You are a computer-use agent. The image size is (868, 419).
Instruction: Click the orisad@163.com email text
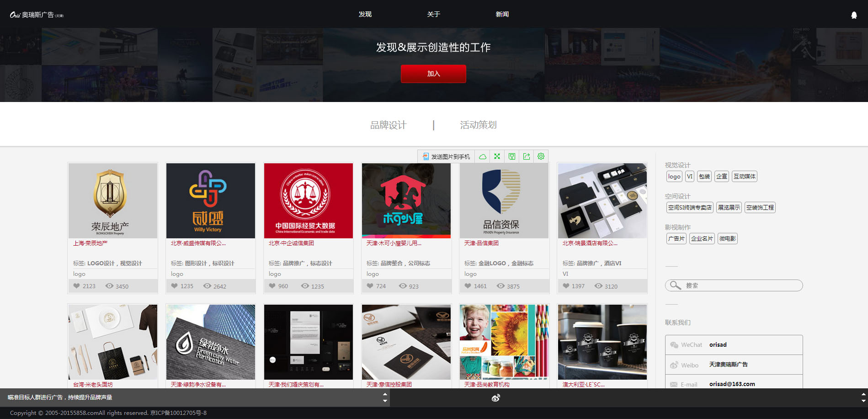(732, 384)
